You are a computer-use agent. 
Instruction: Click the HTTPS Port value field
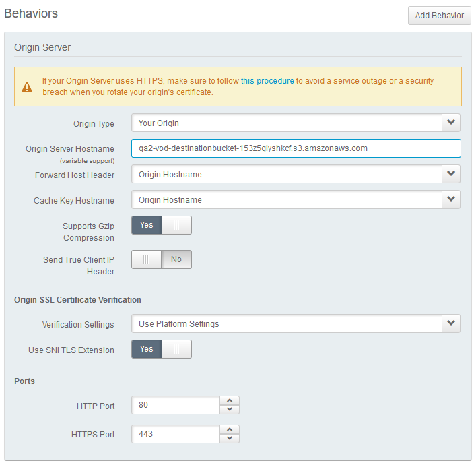coord(176,434)
